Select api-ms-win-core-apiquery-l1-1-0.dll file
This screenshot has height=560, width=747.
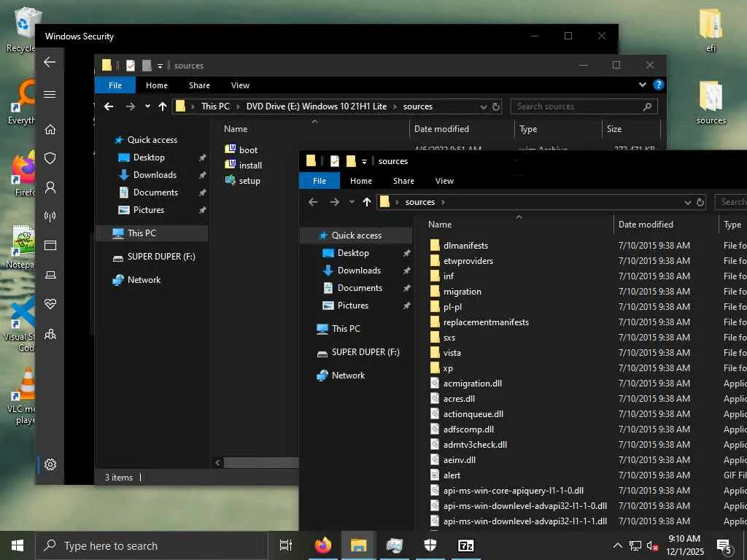[x=506, y=491]
